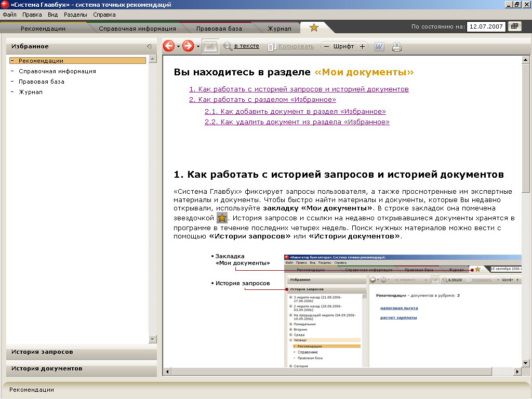Viewport: 532px width, 399px height.
Task: Click the embedded tutorial screenshot image
Action: point(403,311)
